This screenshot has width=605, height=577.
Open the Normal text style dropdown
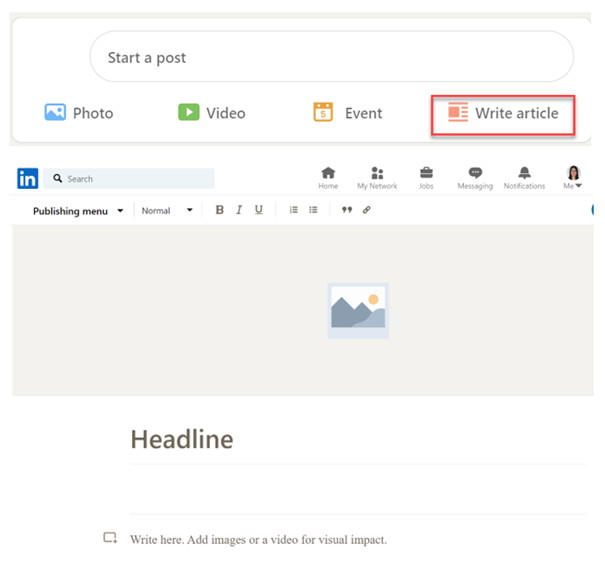(167, 211)
